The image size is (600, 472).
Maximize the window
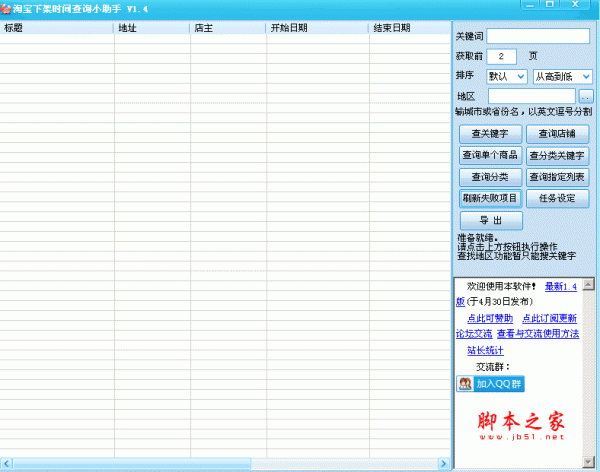click(x=550, y=5)
